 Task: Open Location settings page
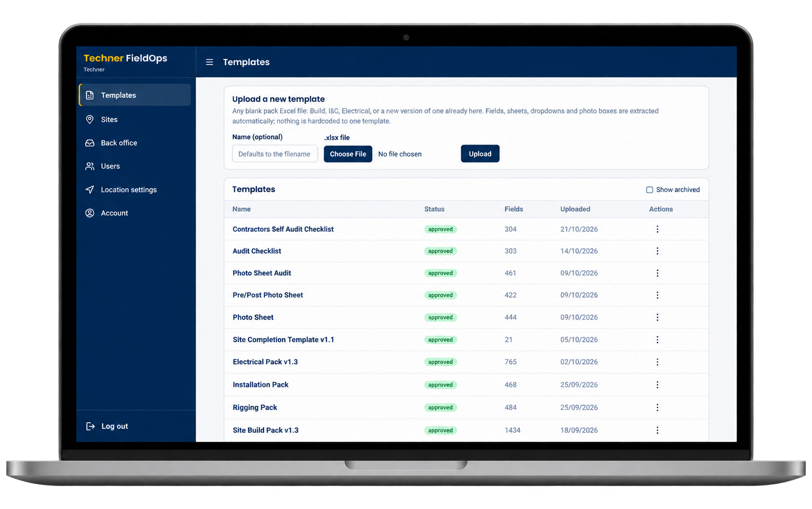(x=135, y=190)
